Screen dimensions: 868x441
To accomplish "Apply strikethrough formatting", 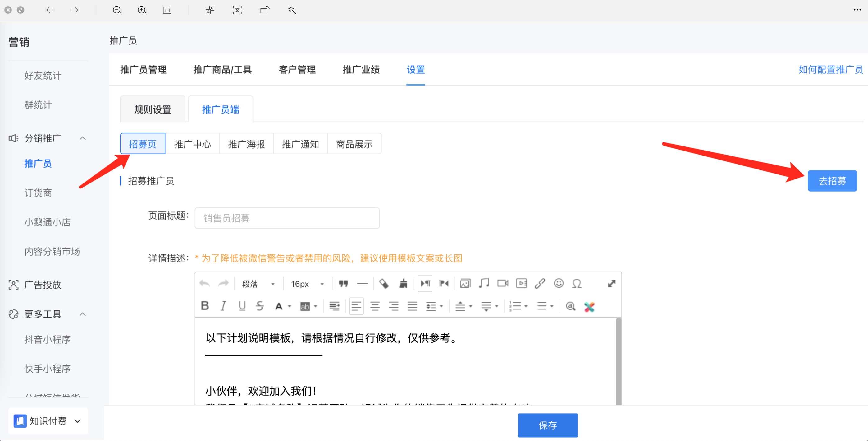I will pyautogui.click(x=259, y=306).
